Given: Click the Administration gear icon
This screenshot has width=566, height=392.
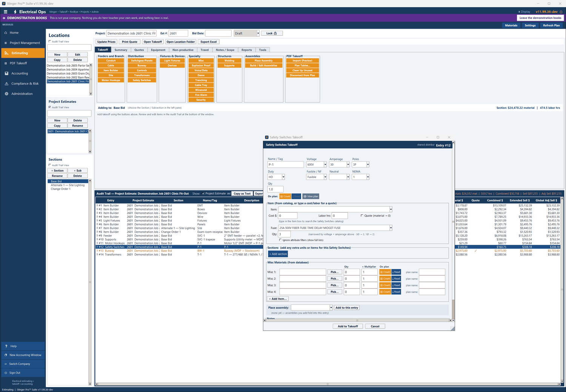Looking at the screenshot, I should tap(6, 94).
